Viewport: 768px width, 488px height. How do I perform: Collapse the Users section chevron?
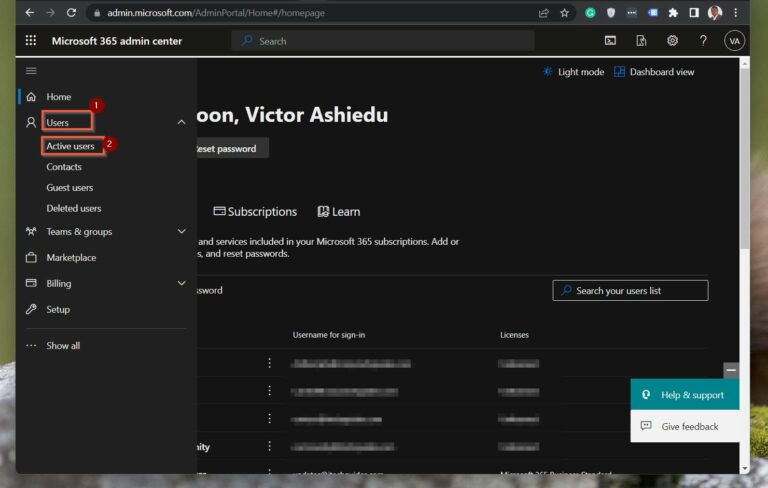pos(181,122)
